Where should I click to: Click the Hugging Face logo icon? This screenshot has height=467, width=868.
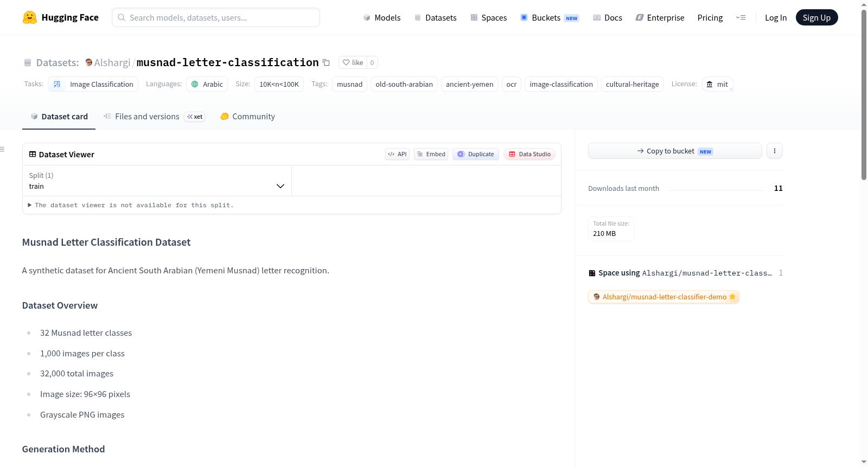[x=30, y=17]
